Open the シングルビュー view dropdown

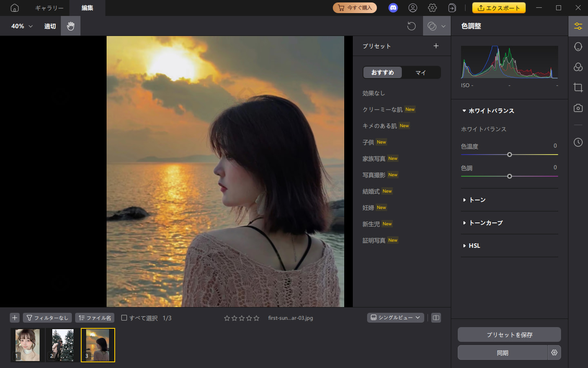pyautogui.click(x=395, y=317)
